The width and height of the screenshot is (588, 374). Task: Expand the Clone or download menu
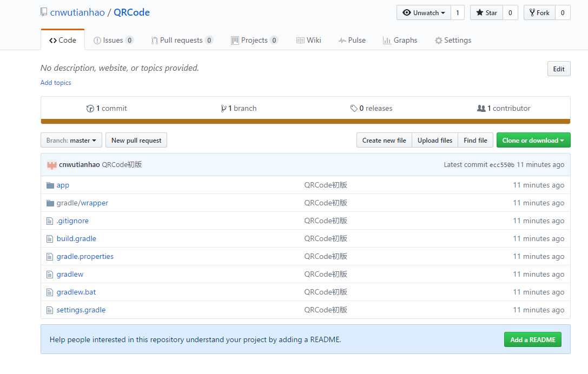pyautogui.click(x=533, y=140)
